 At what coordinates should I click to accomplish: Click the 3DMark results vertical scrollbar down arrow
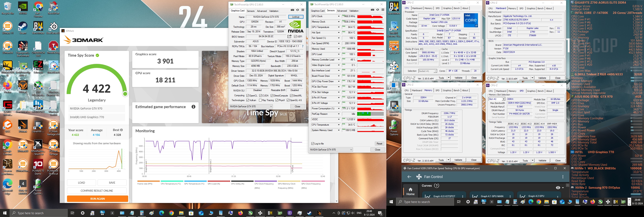336,201
